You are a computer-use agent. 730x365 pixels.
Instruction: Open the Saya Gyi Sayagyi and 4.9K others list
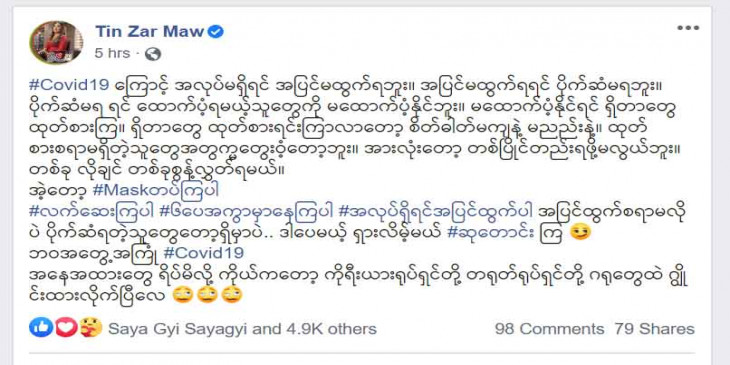[242, 329]
